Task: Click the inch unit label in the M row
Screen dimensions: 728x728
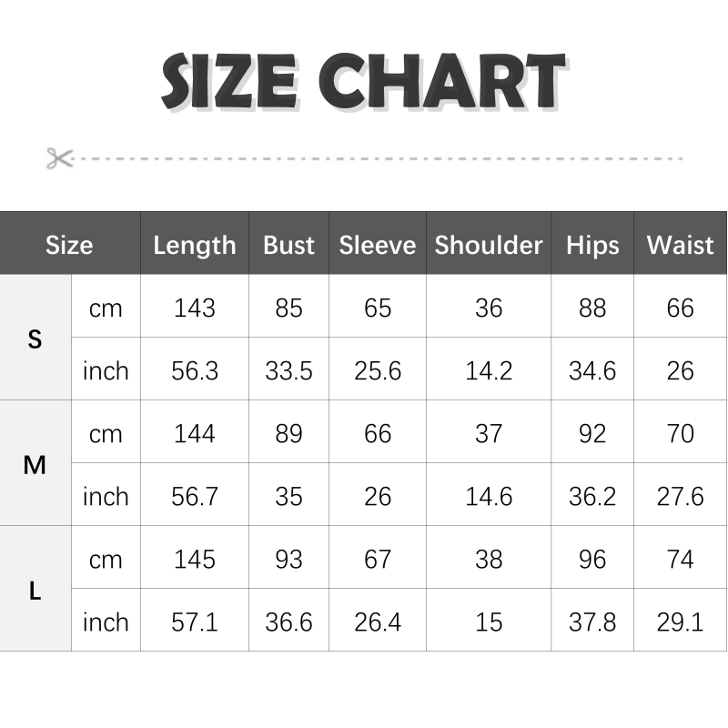Action: [106, 496]
